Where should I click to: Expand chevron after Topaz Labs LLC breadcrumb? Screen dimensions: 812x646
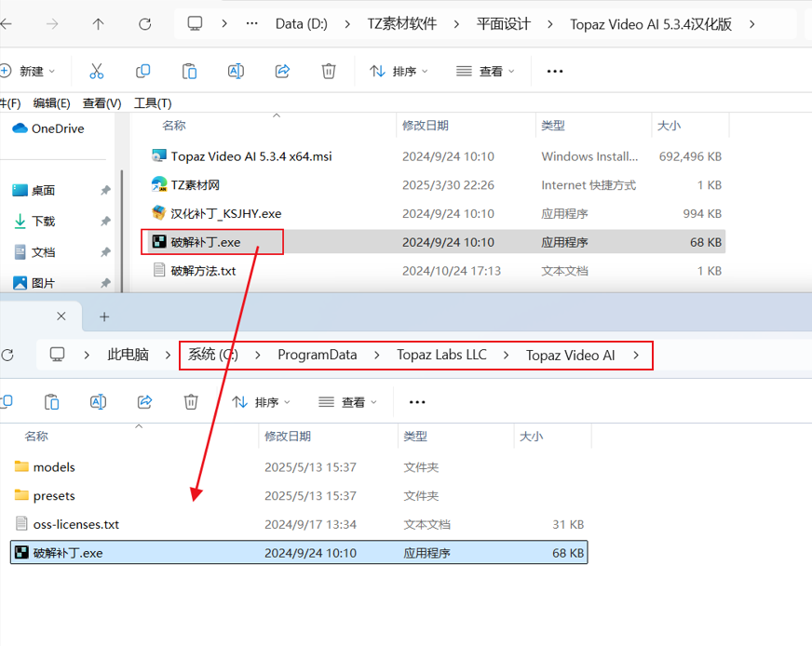coord(506,355)
